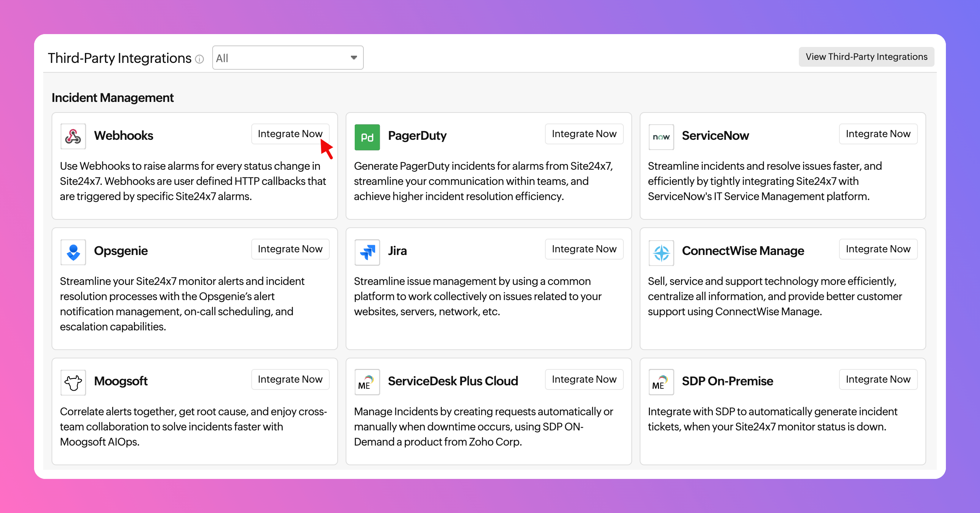Click the SDP On-Premise ME icon
Viewport: 980px width, 513px height.
coord(661,382)
